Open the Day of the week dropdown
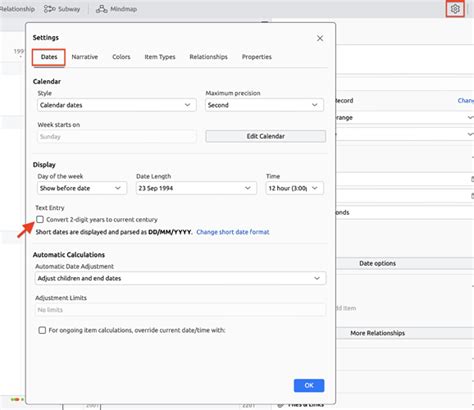 82,188
